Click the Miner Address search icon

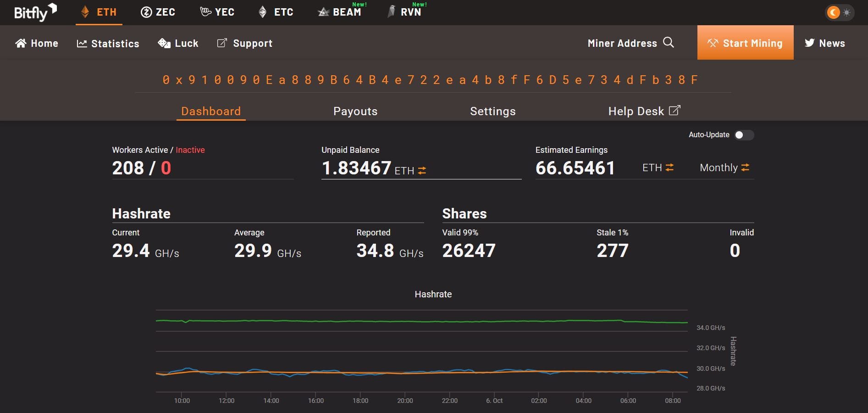(669, 43)
